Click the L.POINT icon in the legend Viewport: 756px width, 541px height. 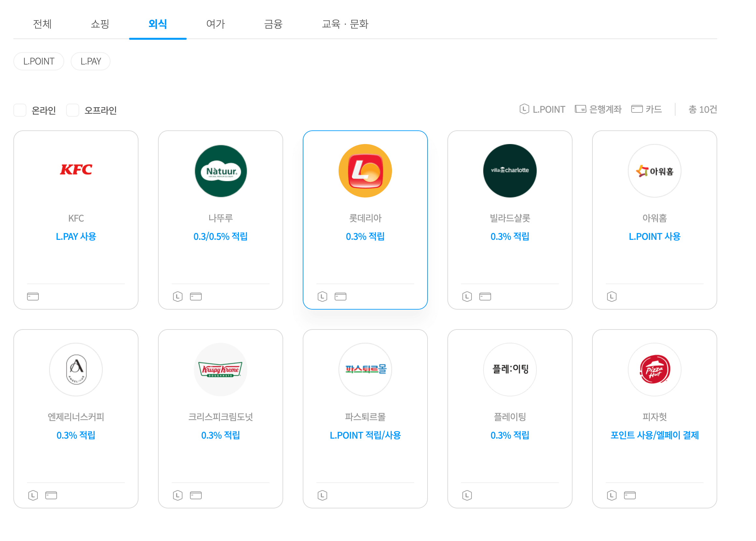[524, 109]
